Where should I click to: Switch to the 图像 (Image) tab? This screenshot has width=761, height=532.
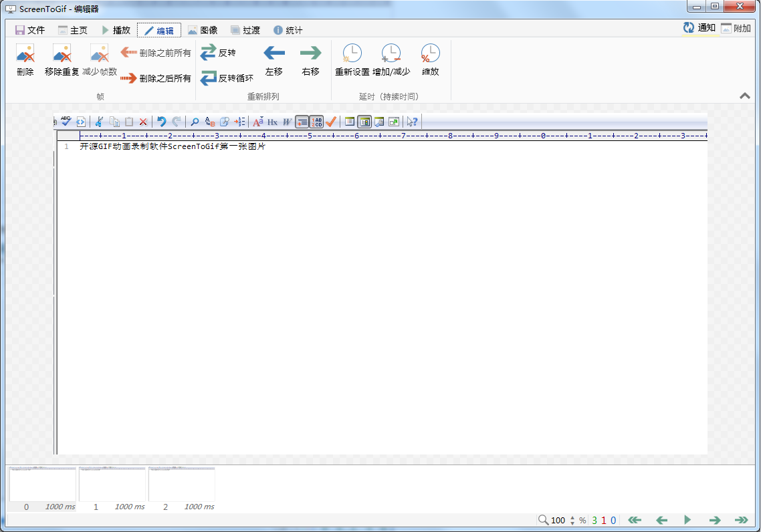point(203,30)
